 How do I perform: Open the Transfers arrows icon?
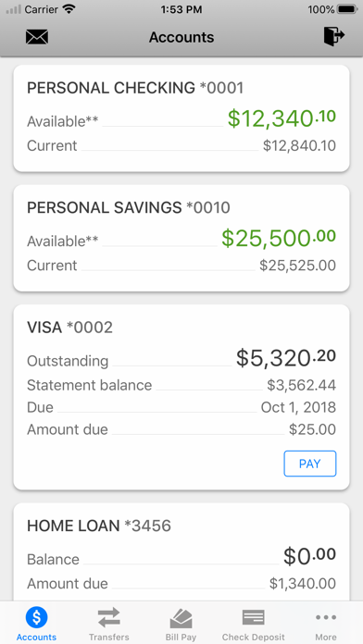point(109,618)
